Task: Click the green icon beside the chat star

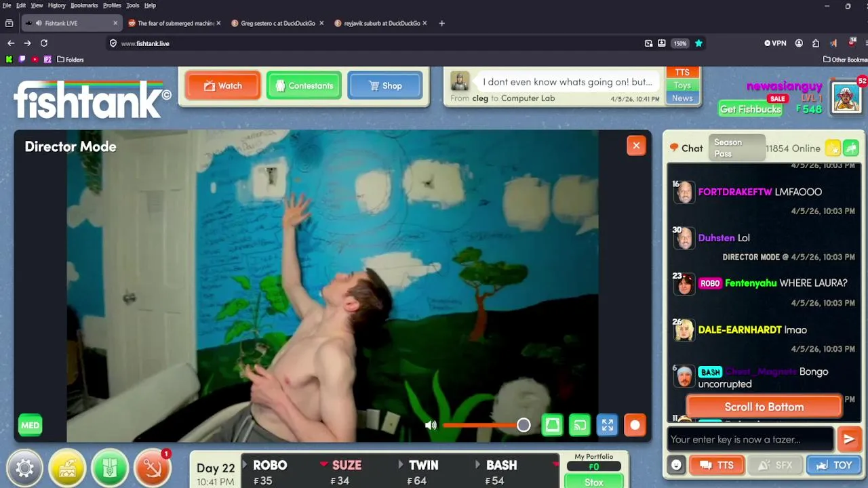Action: (x=851, y=148)
